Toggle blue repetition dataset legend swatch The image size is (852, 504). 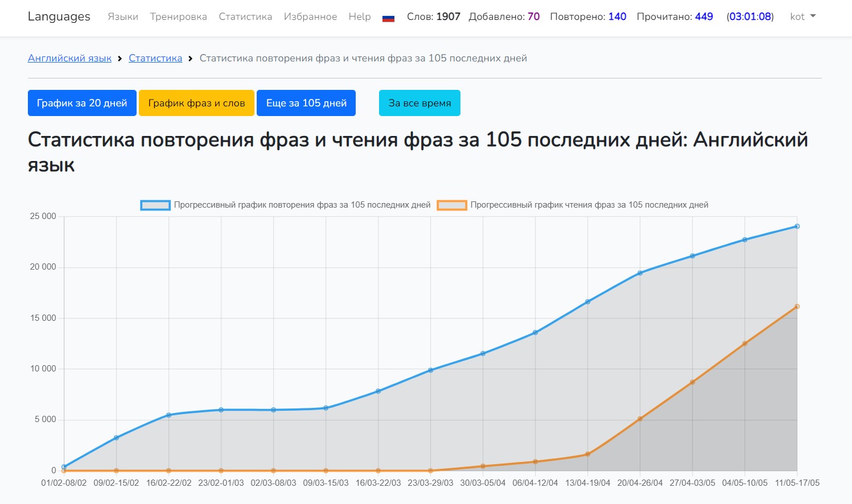click(155, 205)
